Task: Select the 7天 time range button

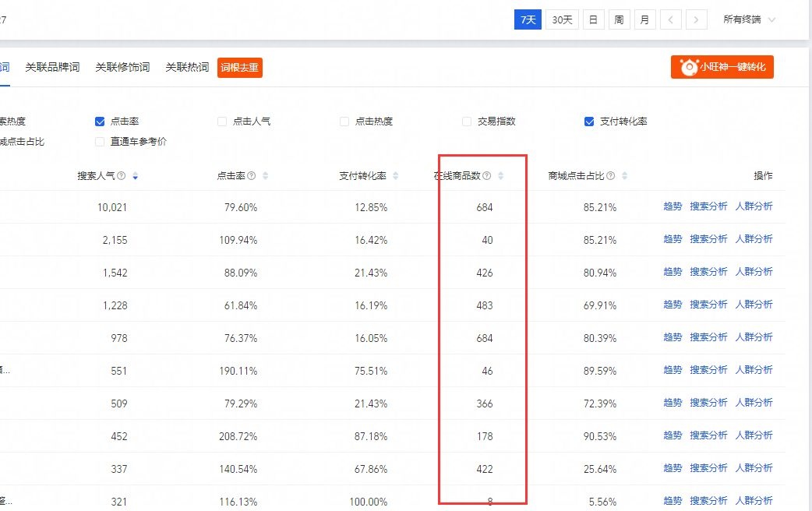Action: (x=528, y=19)
